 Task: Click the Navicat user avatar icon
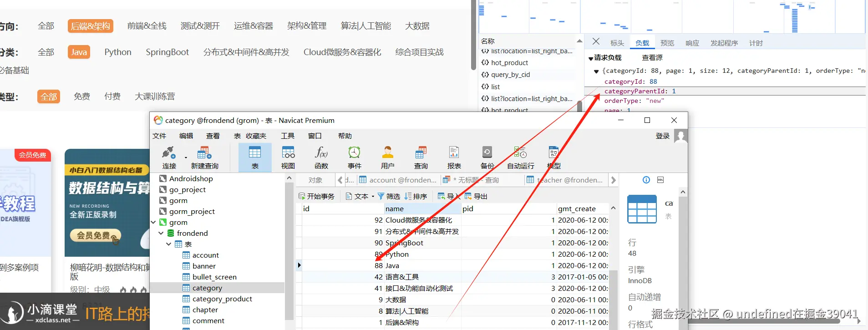680,136
